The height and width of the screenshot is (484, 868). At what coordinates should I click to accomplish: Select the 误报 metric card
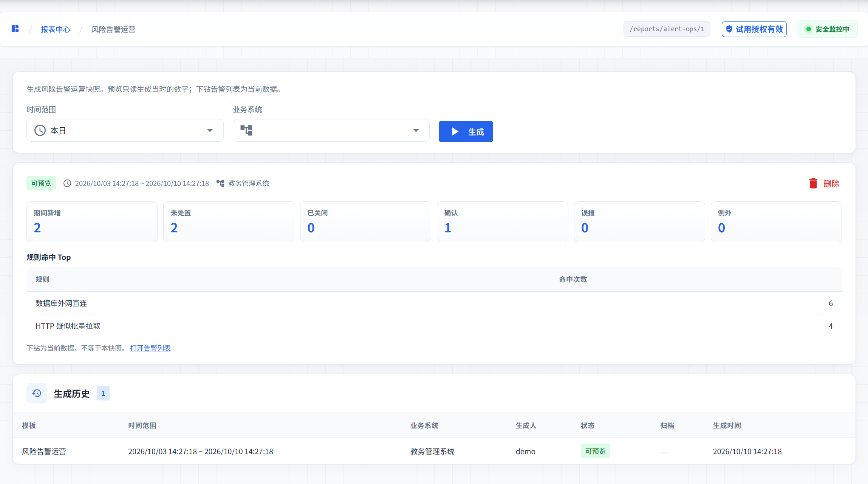639,222
